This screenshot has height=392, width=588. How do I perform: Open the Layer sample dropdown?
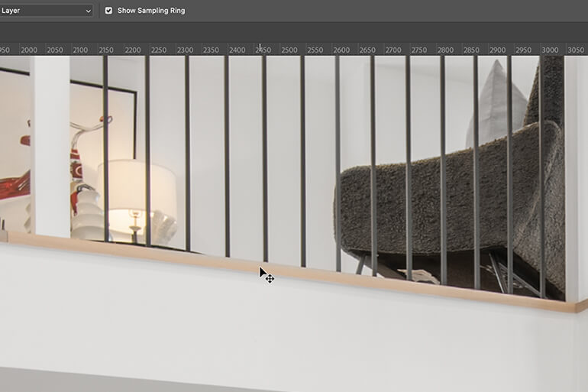pos(46,11)
